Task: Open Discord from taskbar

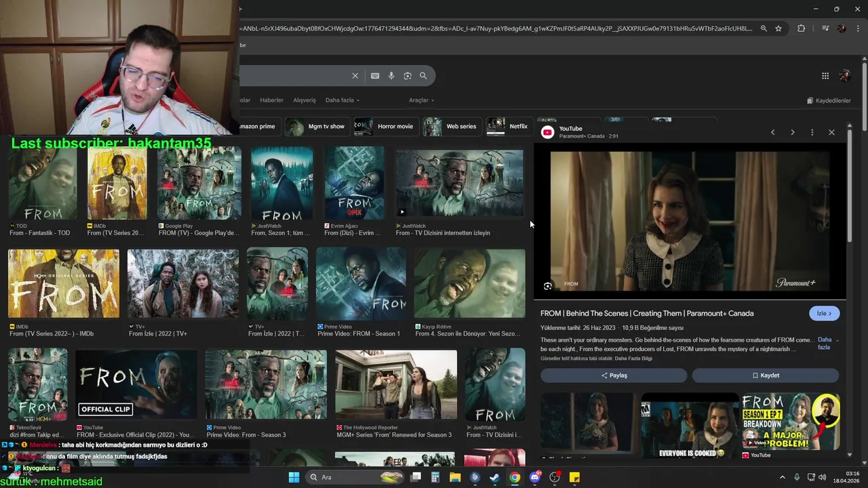Action: coord(535,477)
